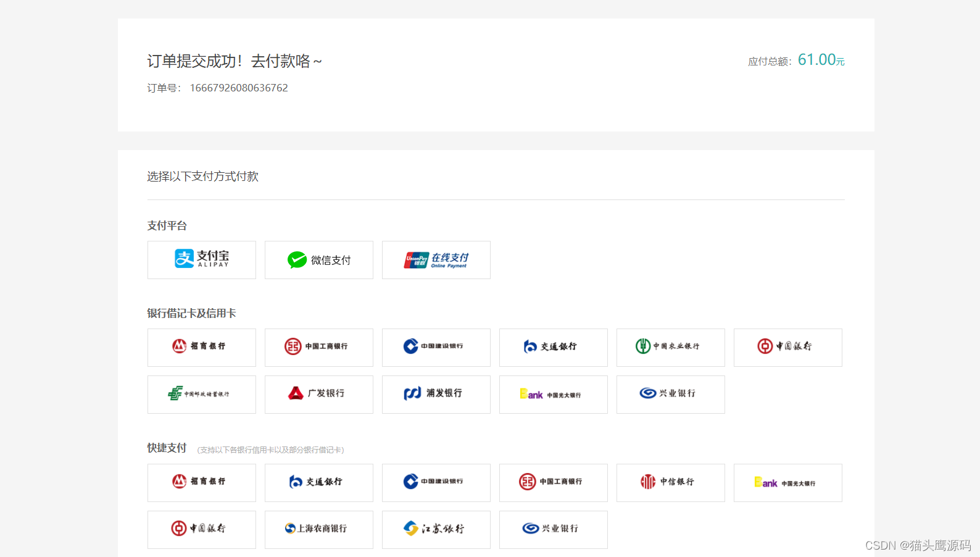Pick 中国光大银行 under debit and credit cards

click(x=554, y=395)
